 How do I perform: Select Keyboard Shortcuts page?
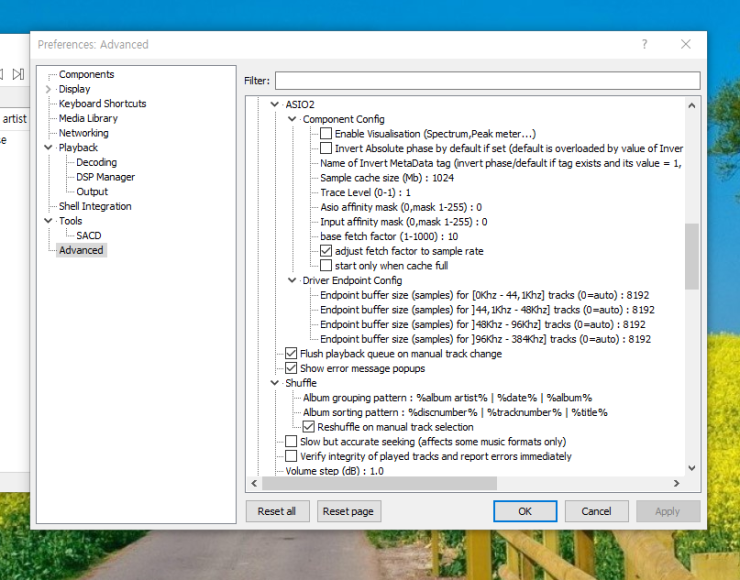pyautogui.click(x=102, y=104)
